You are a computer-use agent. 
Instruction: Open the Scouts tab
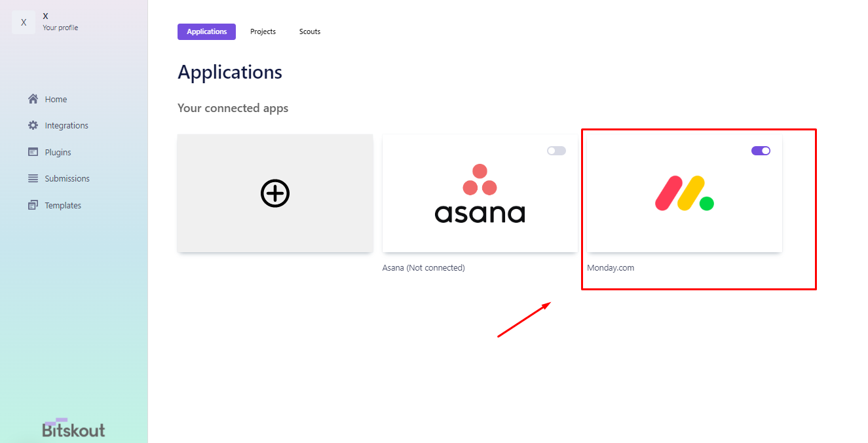(x=310, y=31)
